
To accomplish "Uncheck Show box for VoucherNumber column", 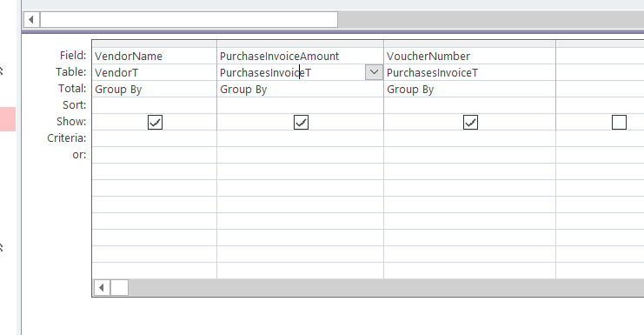I will tap(470, 122).
